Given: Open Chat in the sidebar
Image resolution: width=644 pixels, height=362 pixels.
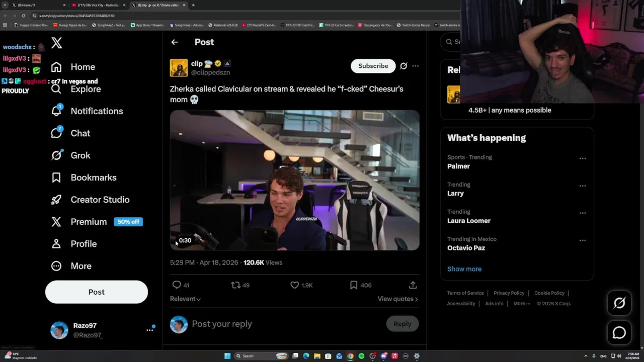Looking at the screenshot, I should pyautogui.click(x=70, y=133).
